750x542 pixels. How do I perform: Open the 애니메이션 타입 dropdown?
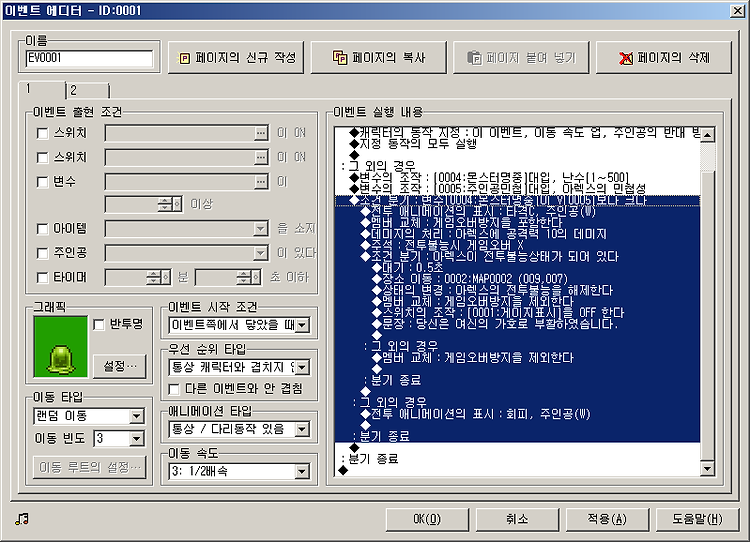pyautogui.click(x=302, y=430)
